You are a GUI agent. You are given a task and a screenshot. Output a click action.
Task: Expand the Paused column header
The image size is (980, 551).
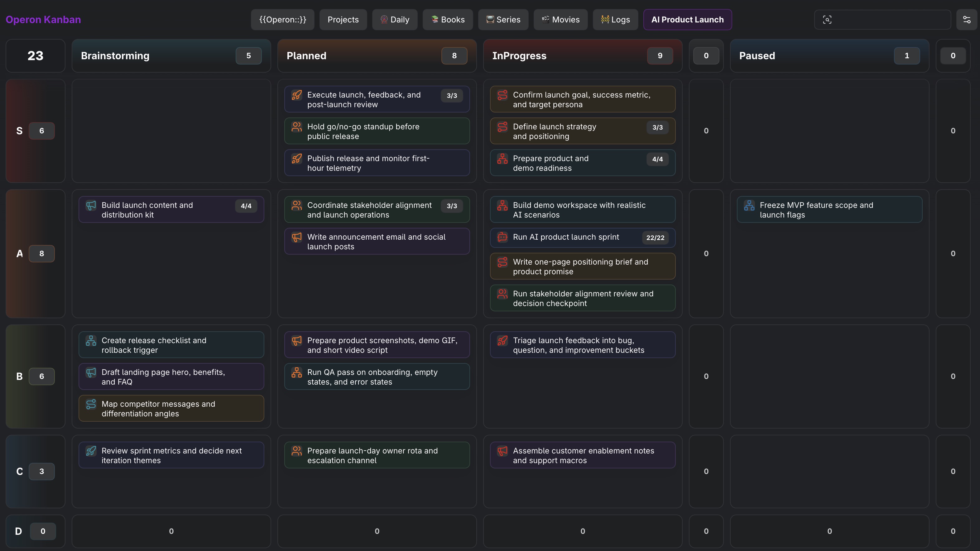830,55
